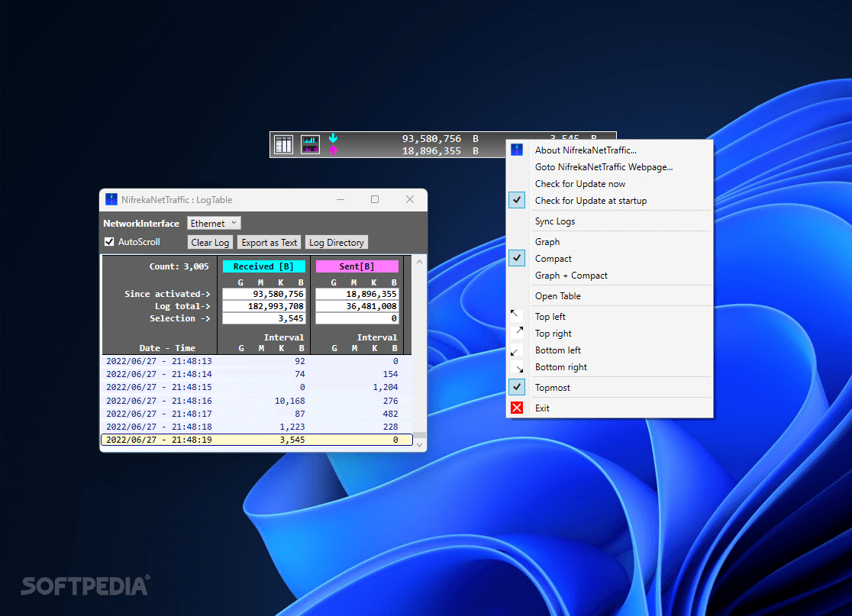Select Bottom right position entry

click(x=561, y=368)
